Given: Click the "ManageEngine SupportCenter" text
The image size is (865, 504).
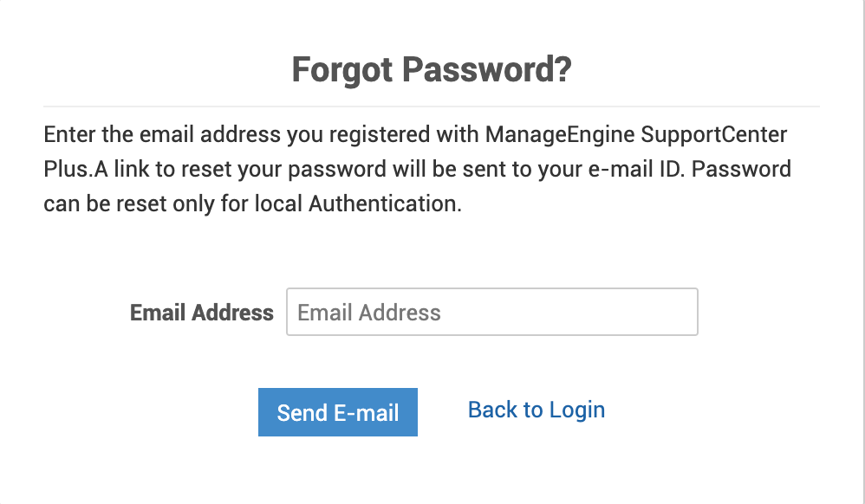Looking at the screenshot, I should pos(636,136).
